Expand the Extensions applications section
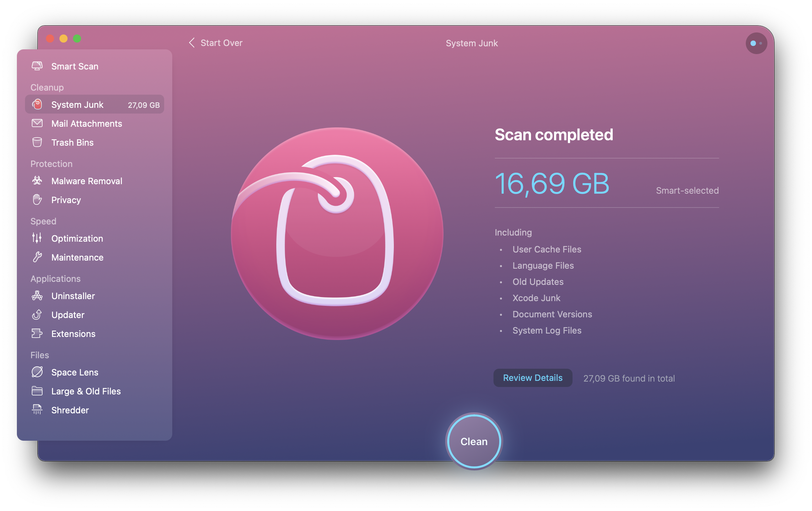Image resolution: width=812 pixels, height=511 pixels. [x=72, y=333]
